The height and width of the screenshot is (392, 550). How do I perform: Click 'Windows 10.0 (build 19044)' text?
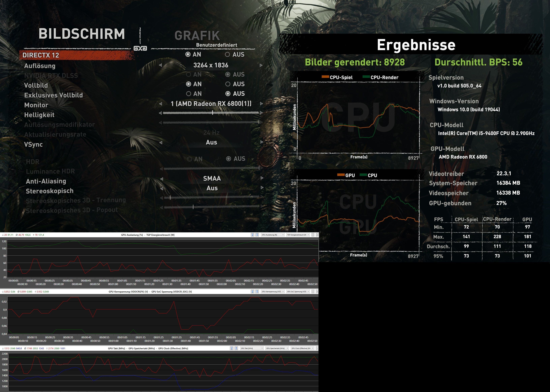[469, 109]
